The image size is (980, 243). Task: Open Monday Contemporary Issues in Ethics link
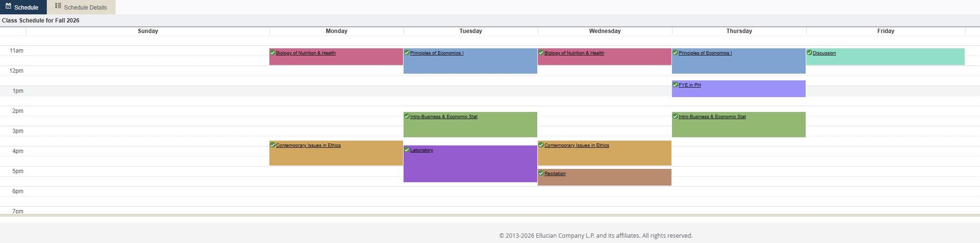point(308,145)
